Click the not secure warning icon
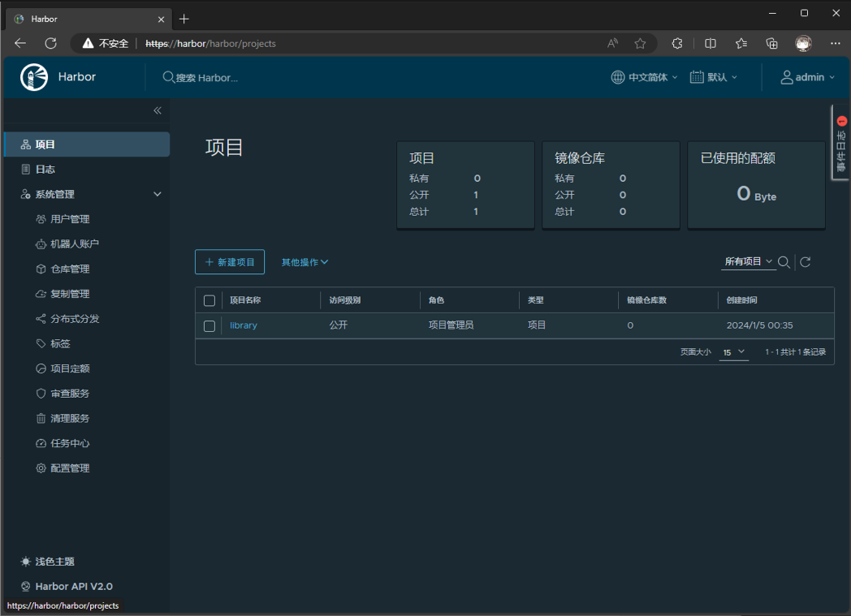Screen dimensions: 851x616 pos(88,43)
